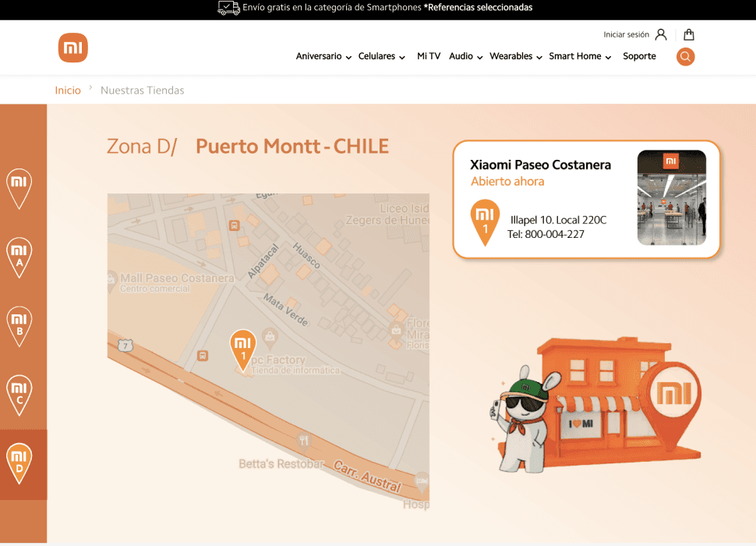
Task: Open the store interior photo thumbnail
Action: pyautogui.click(x=672, y=198)
